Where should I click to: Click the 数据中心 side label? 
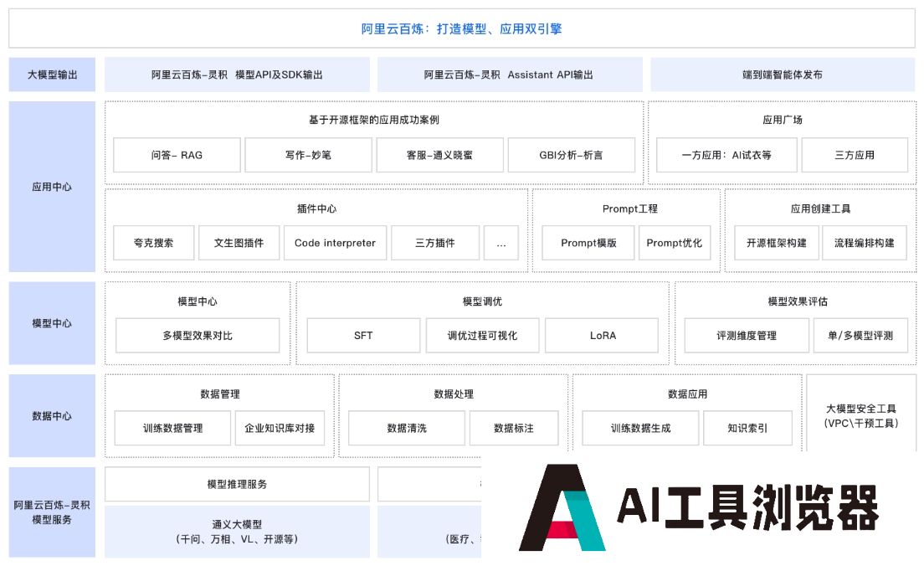(52, 415)
